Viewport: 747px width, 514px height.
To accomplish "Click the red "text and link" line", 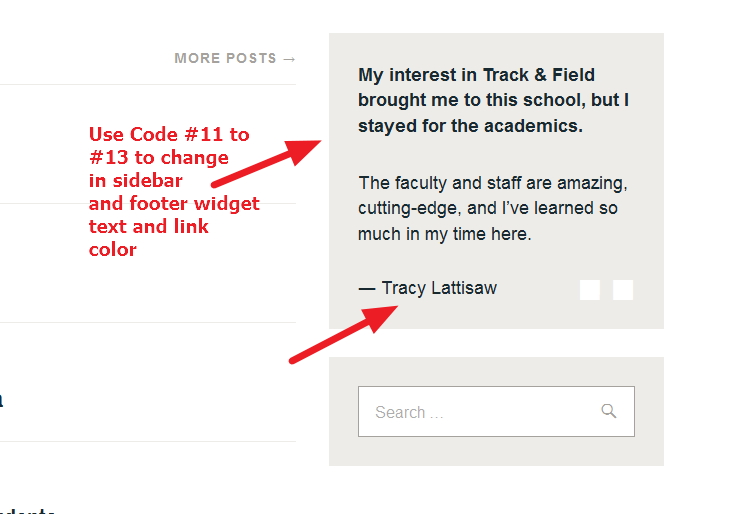I will 149,227.
